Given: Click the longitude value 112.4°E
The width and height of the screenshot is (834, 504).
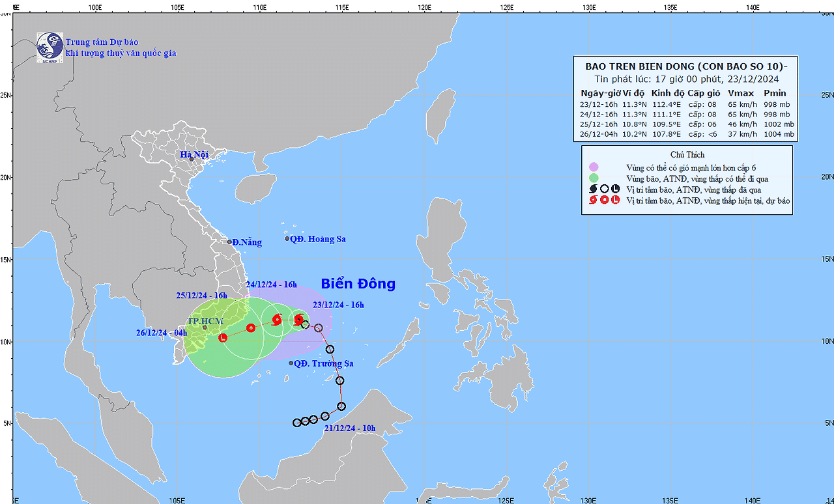Looking at the screenshot, I should (x=666, y=104).
